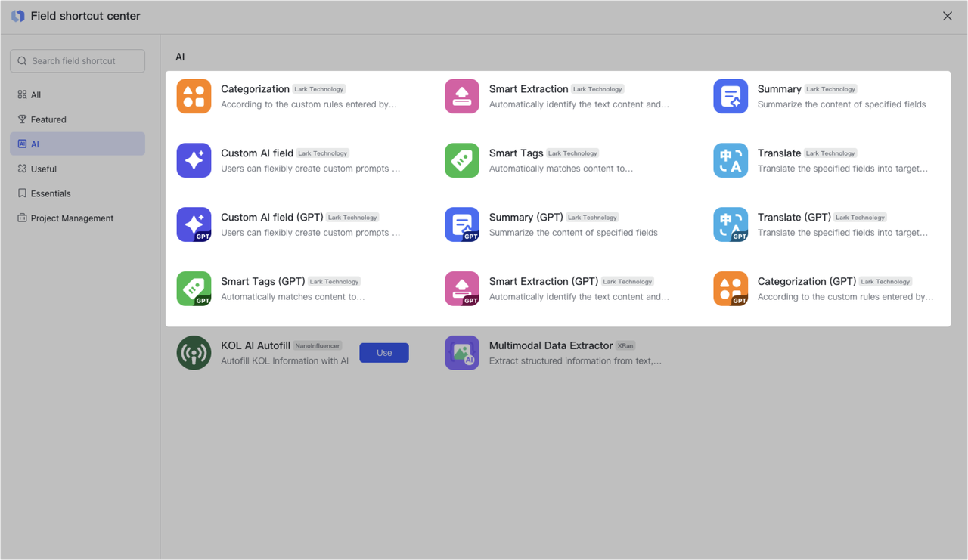Go to the Essentials category
Image resolution: width=968 pixels, height=560 pixels.
click(50, 193)
